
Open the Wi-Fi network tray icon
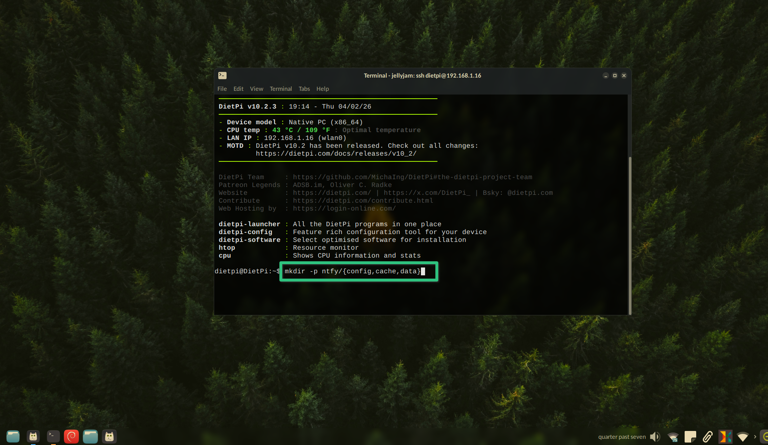tap(743, 437)
